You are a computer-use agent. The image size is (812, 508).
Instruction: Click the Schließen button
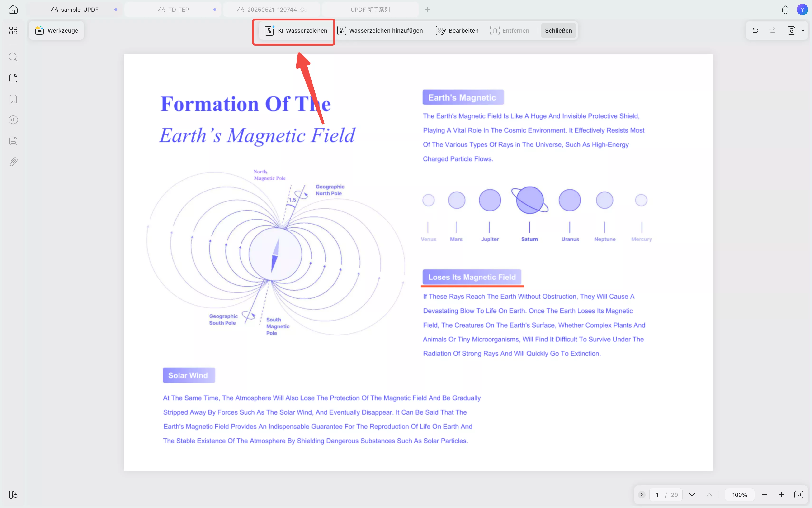click(558, 31)
